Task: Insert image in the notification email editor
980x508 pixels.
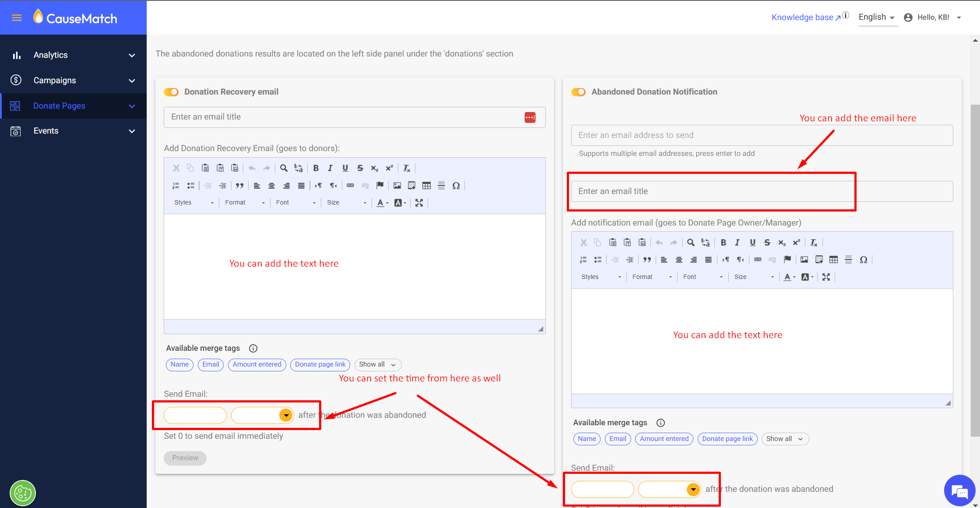Action: pyautogui.click(x=804, y=260)
